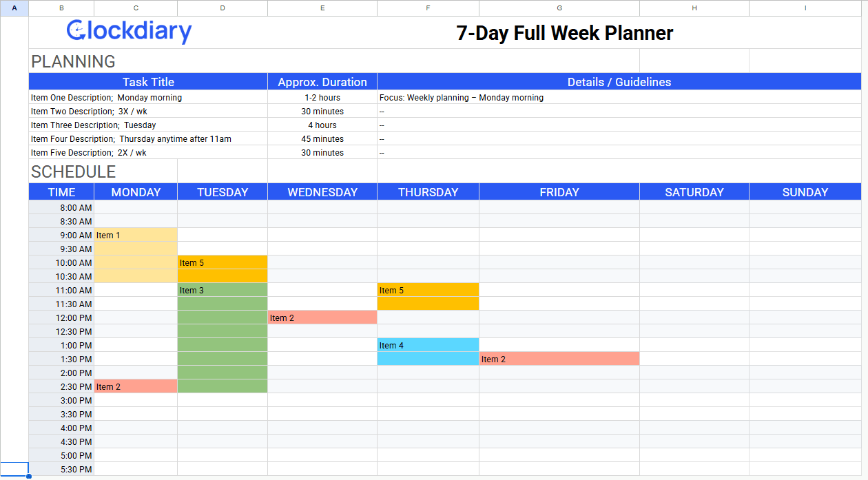
Task: Click the WEDNESDAY schedule header
Action: pyautogui.click(x=322, y=192)
